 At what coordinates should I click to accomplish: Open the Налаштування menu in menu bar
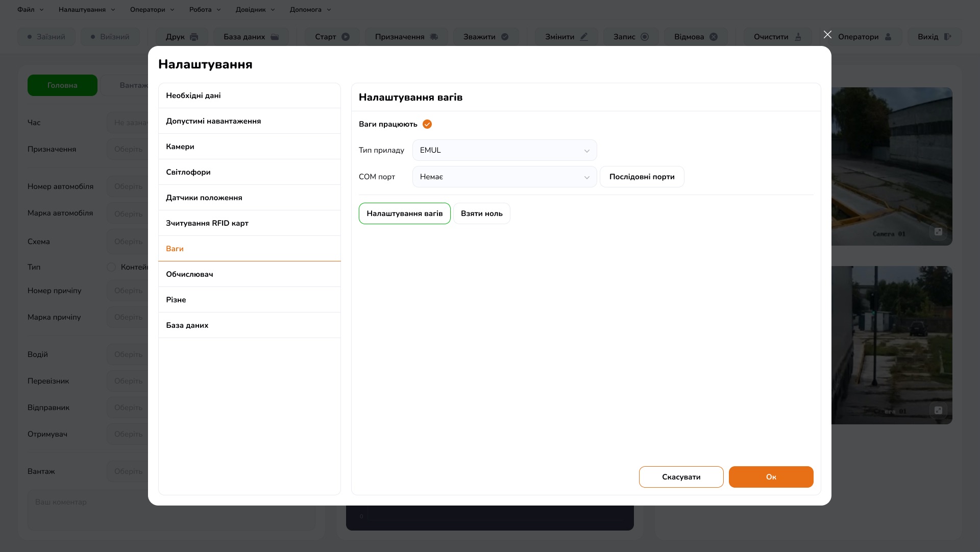pyautogui.click(x=87, y=10)
